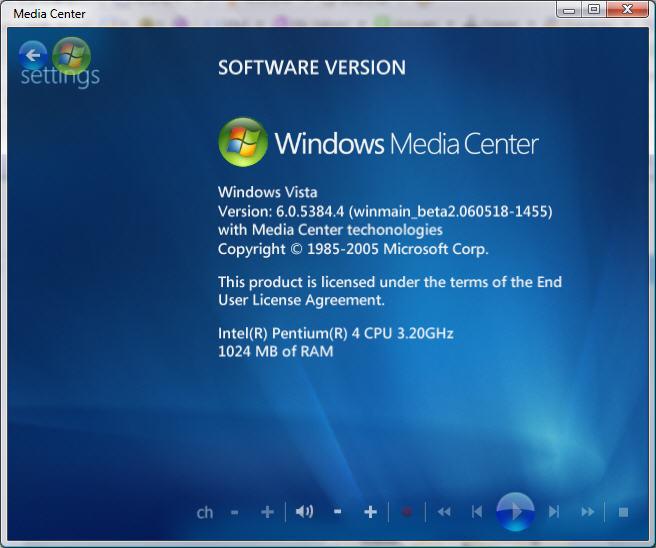Click the back arrow button

33,55
